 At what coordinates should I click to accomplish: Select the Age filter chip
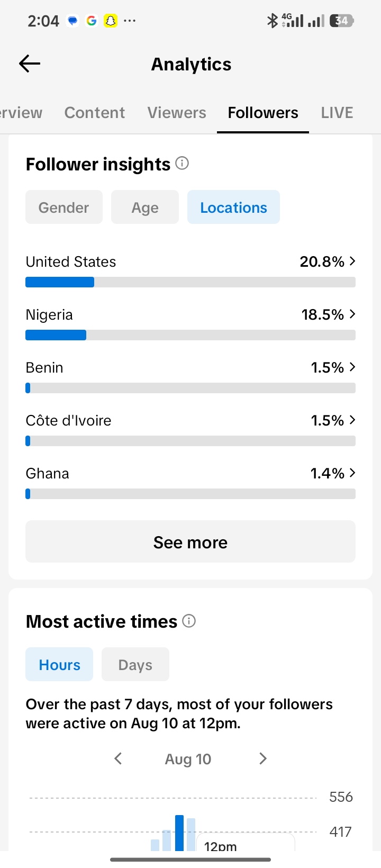(145, 207)
